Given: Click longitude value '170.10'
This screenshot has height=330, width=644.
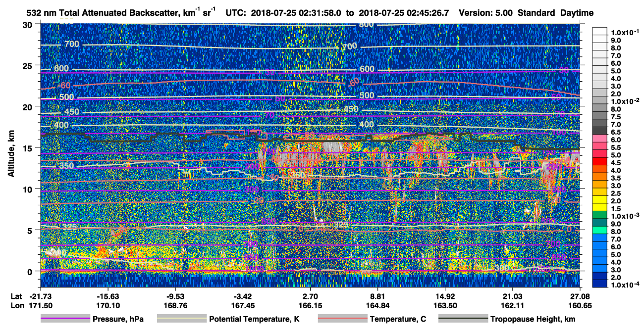Looking at the screenshot, I should (x=108, y=305).
